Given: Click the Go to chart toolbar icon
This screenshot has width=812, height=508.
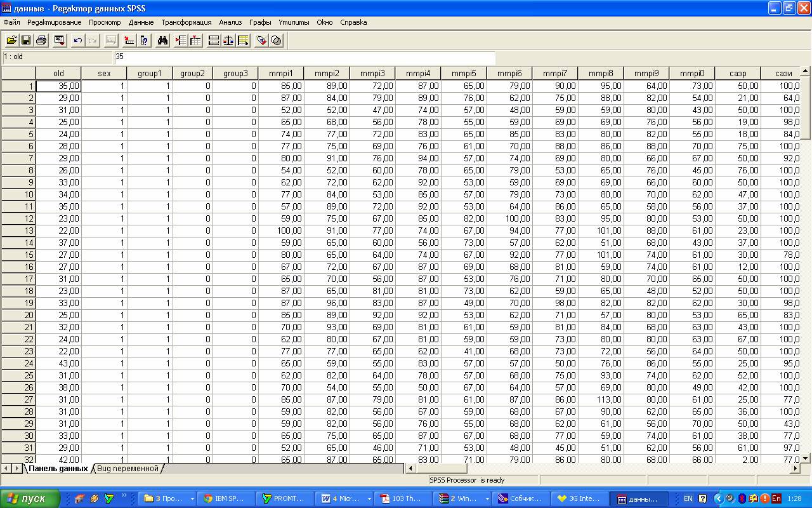Looking at the screenshot, I should point(111,41).
